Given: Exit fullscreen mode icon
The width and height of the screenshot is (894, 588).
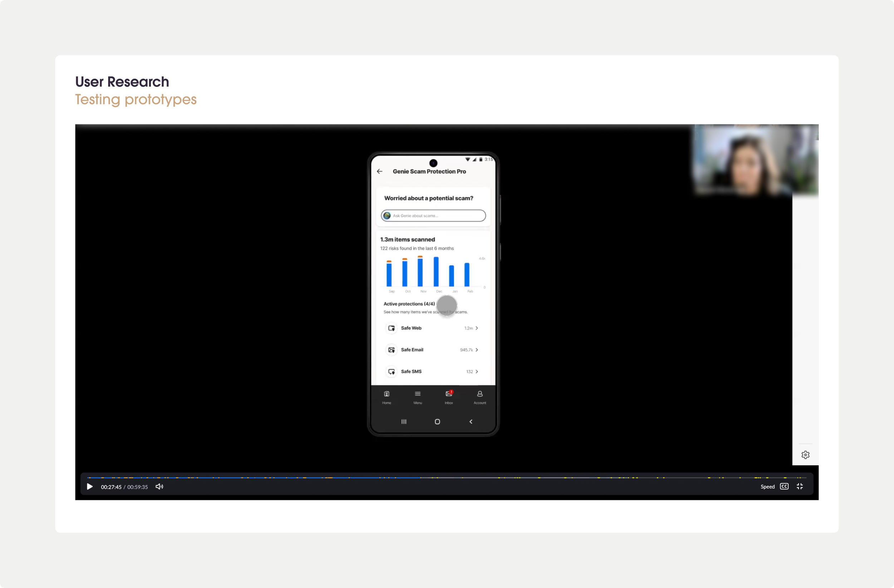Looking at the screenshot, I should (800, 486).
